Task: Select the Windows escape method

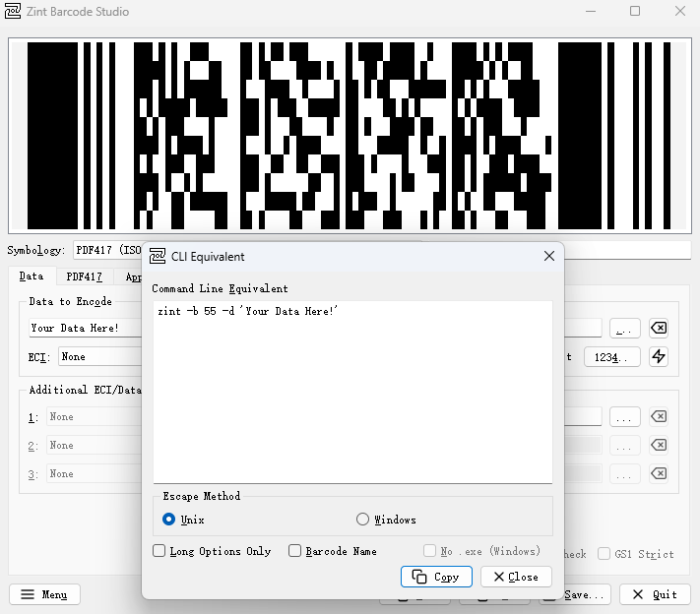Action: pyautogui.click(x=362, y=520)
